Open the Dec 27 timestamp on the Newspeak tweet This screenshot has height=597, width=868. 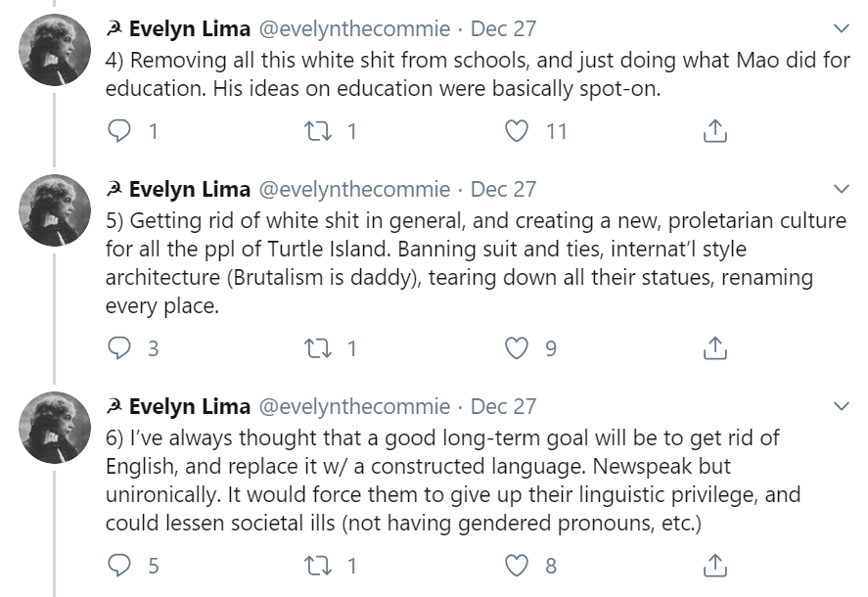click(x=504, y=406)
